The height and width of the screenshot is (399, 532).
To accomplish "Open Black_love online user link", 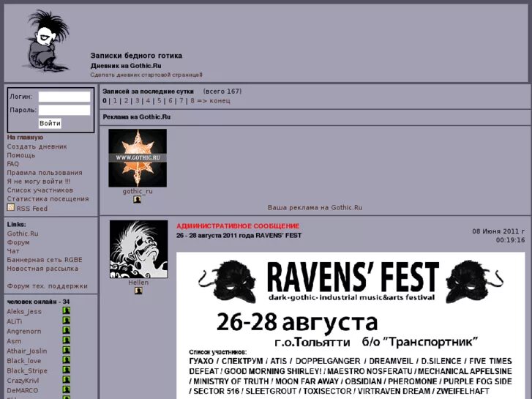I will pyautogui.click(x=24, y=361).
